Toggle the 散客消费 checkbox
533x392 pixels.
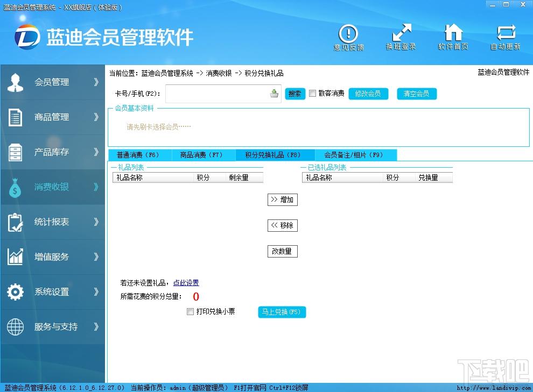(x=312, y=94)
